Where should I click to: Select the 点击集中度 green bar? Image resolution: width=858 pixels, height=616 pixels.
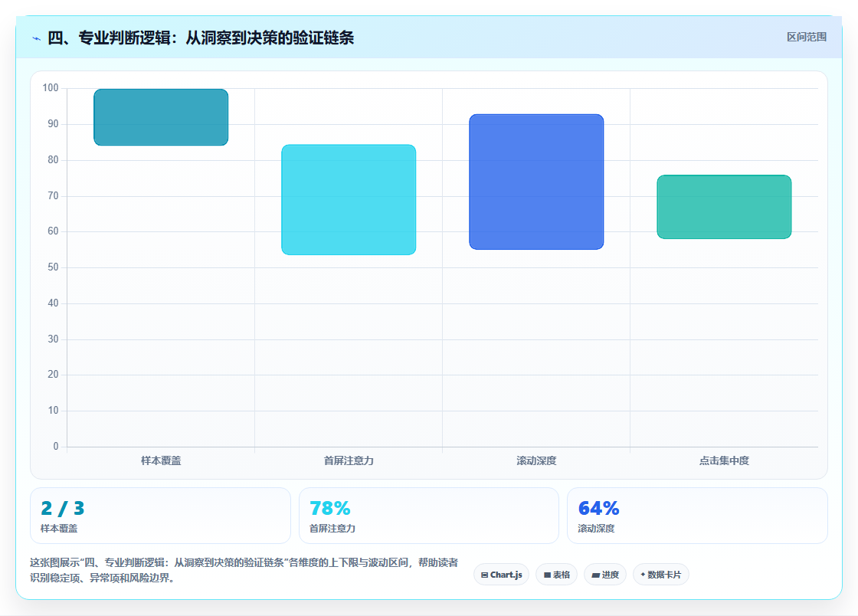point(724,207)
